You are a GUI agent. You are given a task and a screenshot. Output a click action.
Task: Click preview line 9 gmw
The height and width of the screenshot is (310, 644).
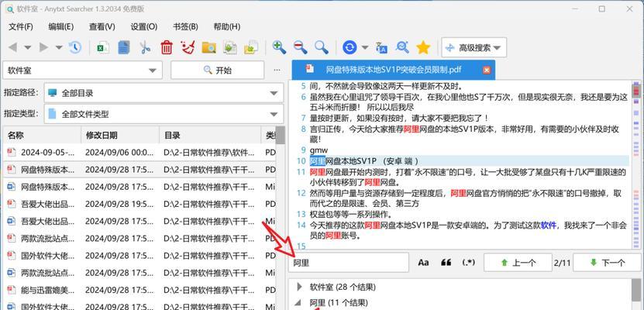(319, 150)
